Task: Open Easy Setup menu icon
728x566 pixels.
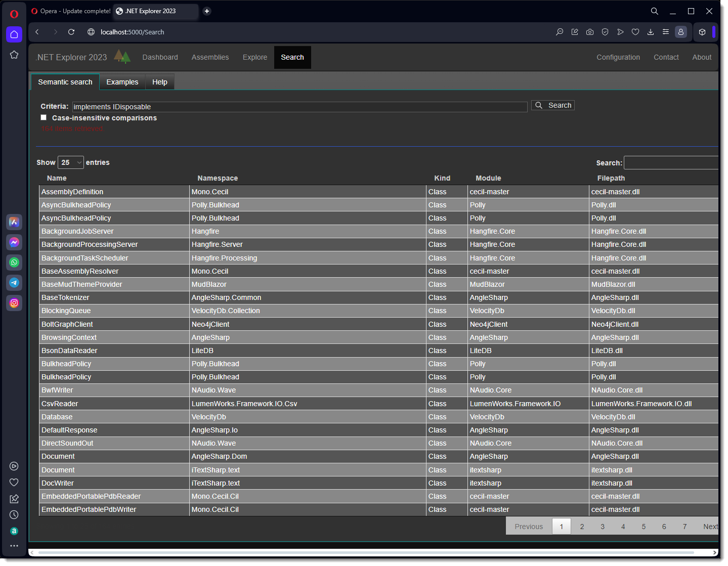Action: pos(666,32)
